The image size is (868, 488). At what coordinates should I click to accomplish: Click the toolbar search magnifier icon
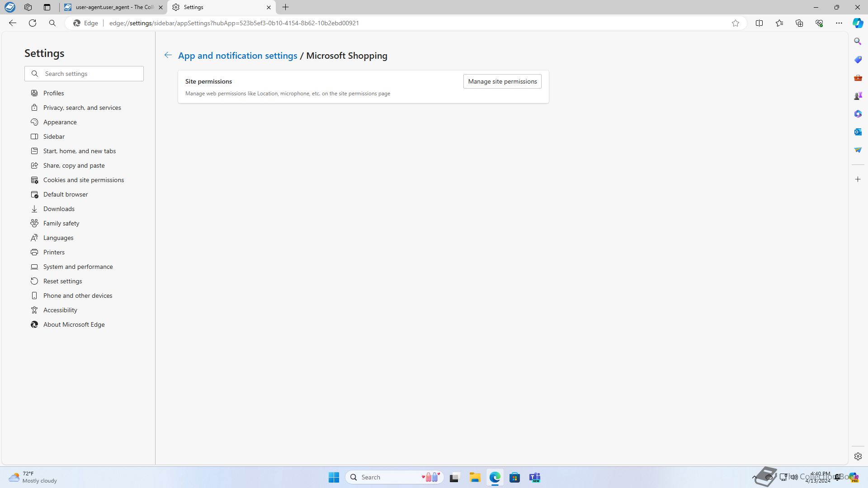coord(52,23)
